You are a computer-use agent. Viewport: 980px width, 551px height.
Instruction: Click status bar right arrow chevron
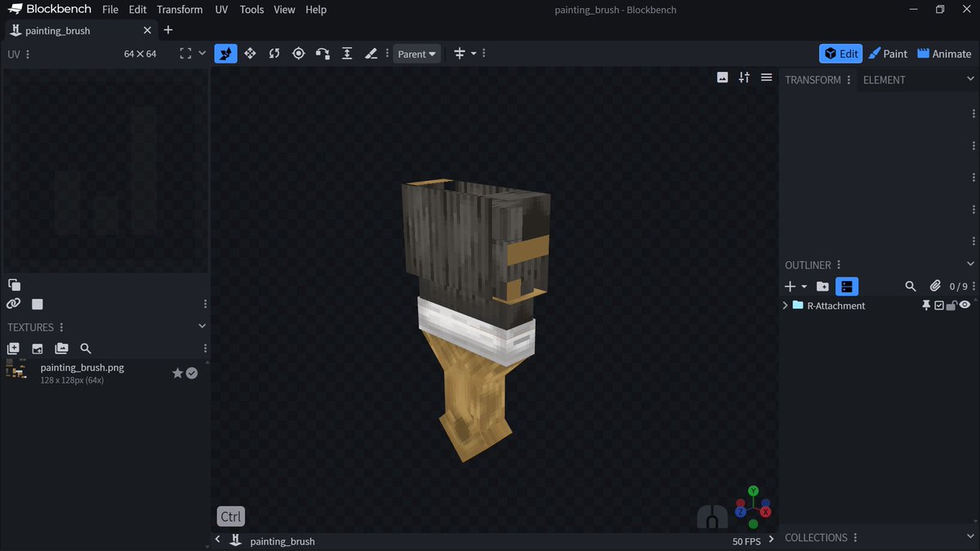click(x=771, y=540)
